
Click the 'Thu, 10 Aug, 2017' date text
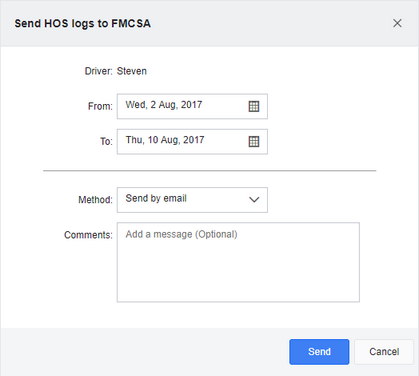point(165,140)
